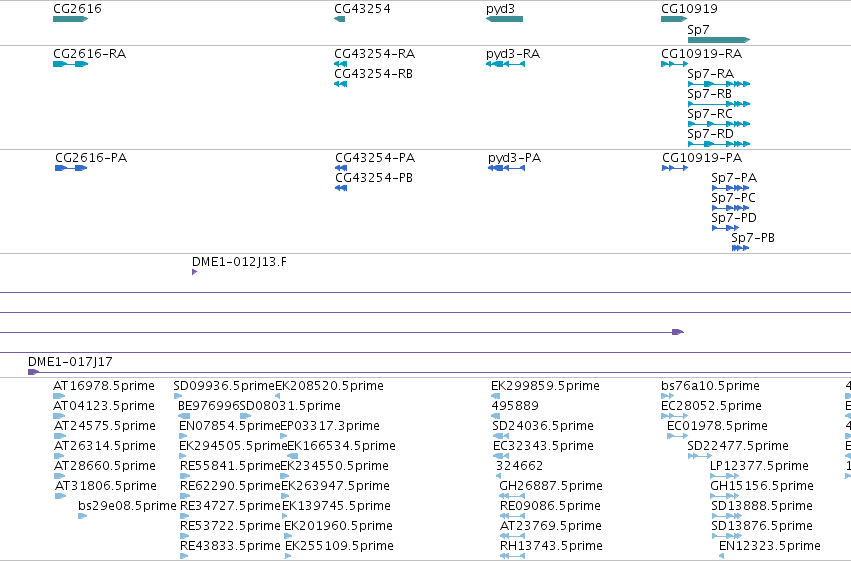Select EST SD09936.5prime
This screenshot has width=851, height=561.
[178, 396]
